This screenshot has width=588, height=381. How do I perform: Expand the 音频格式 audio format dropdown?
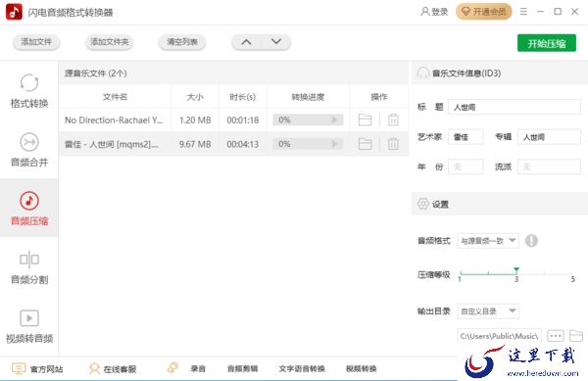tap(488, 241)
